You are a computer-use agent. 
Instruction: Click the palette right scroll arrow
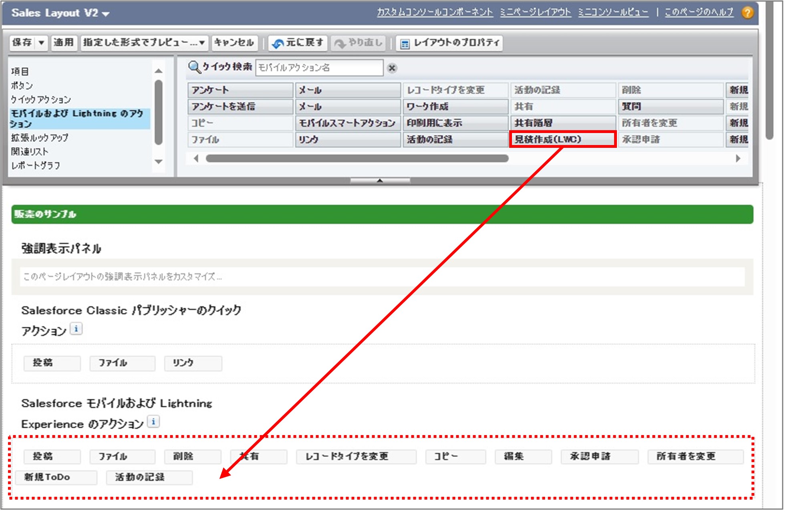click(738, 159)
